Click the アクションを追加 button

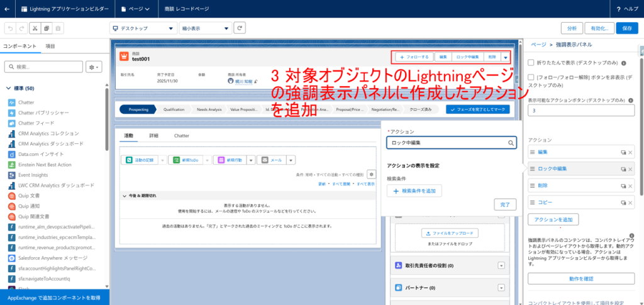click(553, 219)
